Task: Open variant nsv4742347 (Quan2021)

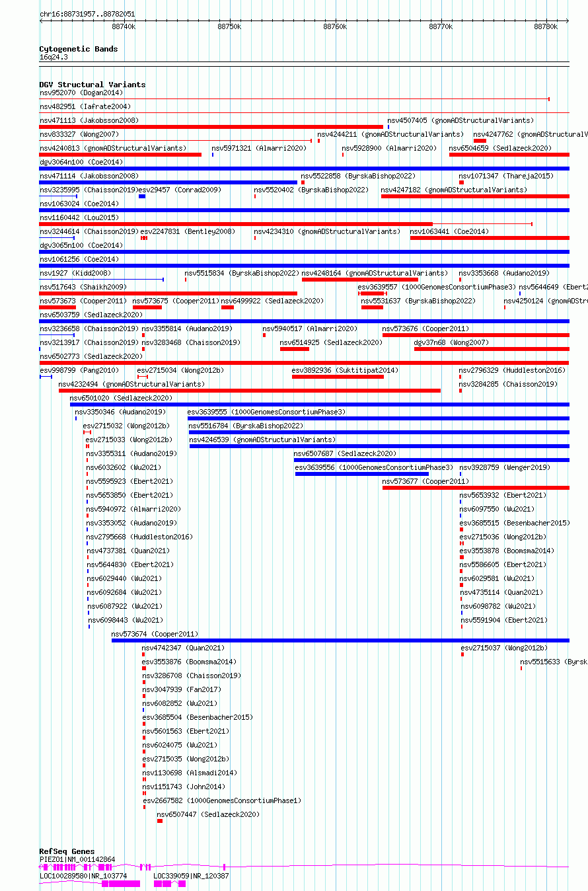Action: pos(183,648)
